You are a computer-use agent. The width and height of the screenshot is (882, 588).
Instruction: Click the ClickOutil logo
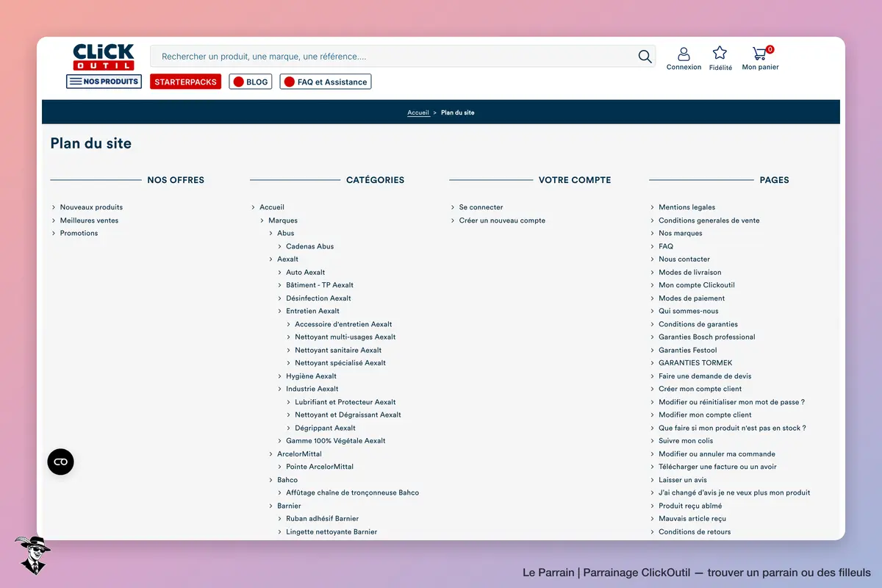104,57
